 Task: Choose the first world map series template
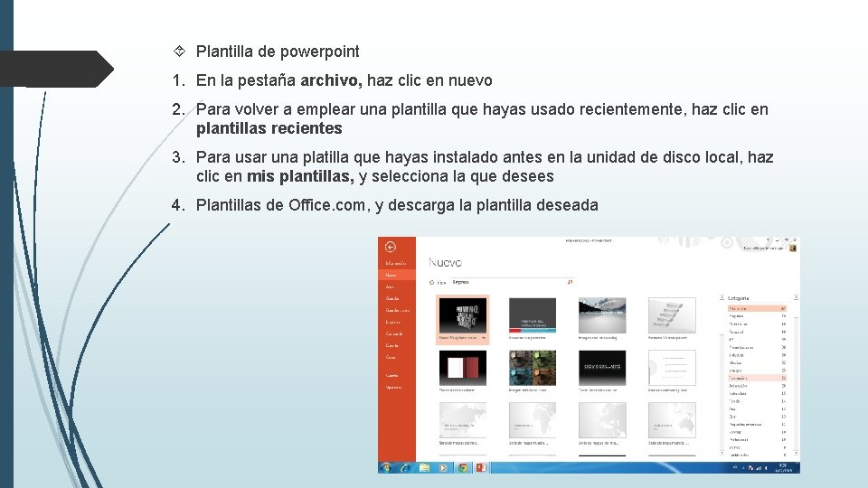(463, 420)
